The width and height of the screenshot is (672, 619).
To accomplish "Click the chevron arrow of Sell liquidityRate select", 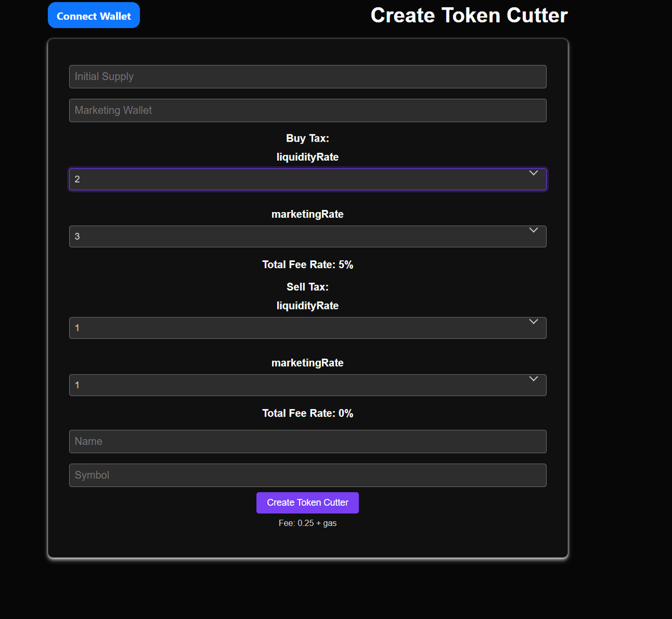I will click(x=534, y=322).
